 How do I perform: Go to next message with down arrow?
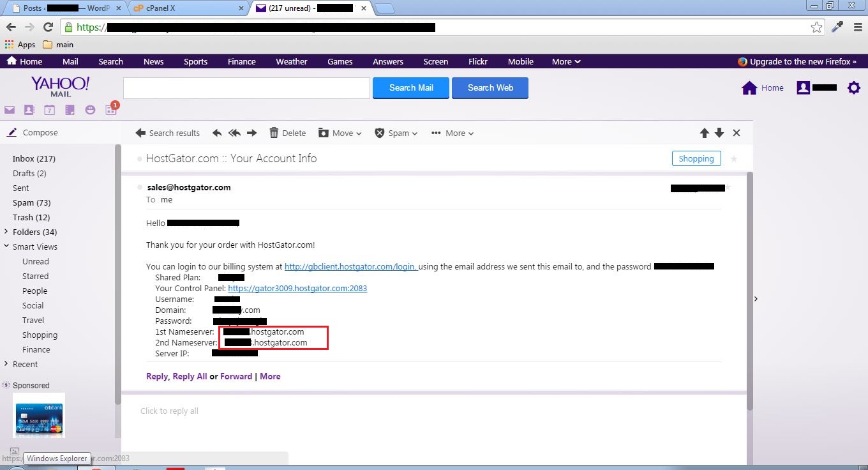click(x=719, y=133)
